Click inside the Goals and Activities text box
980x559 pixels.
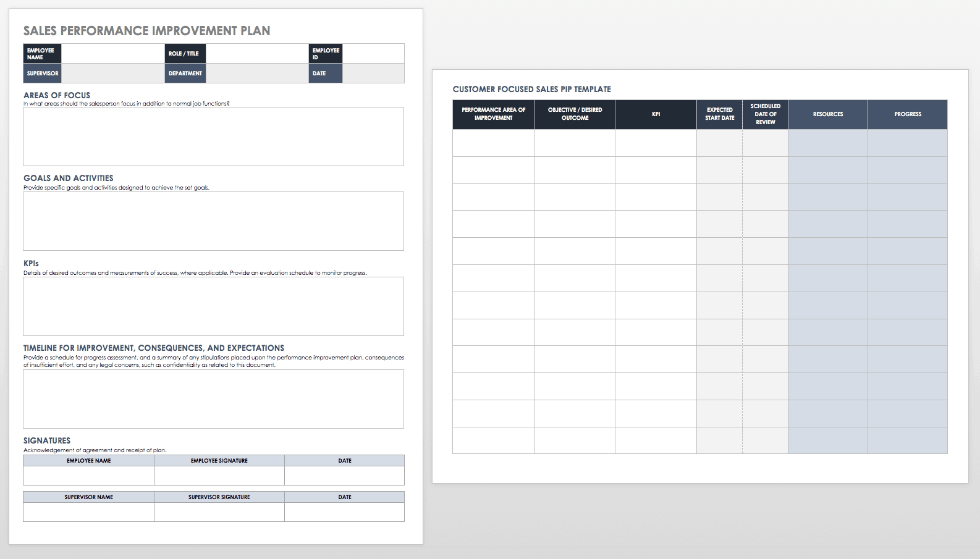213,221
